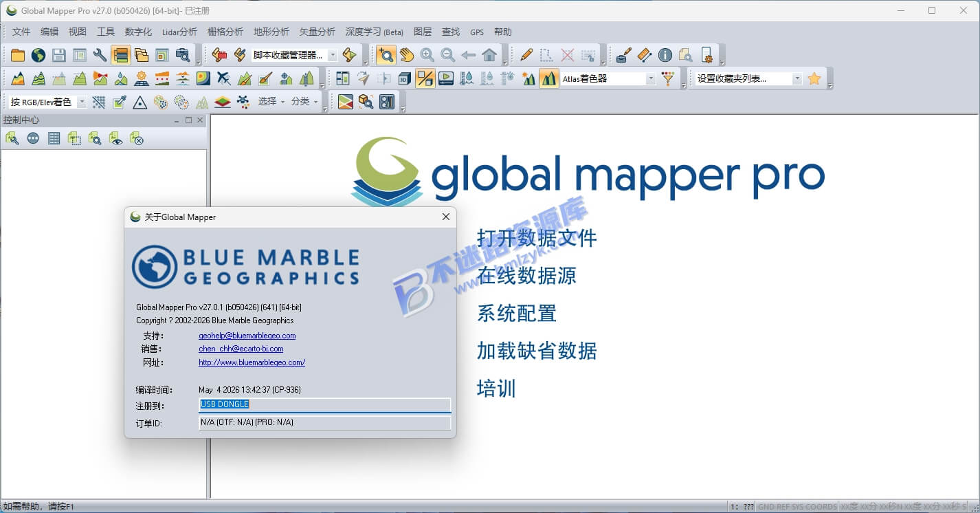Click the save workspace floppy icon
Viewport: 980px width, 513px height.
click(x=59, y=55)
